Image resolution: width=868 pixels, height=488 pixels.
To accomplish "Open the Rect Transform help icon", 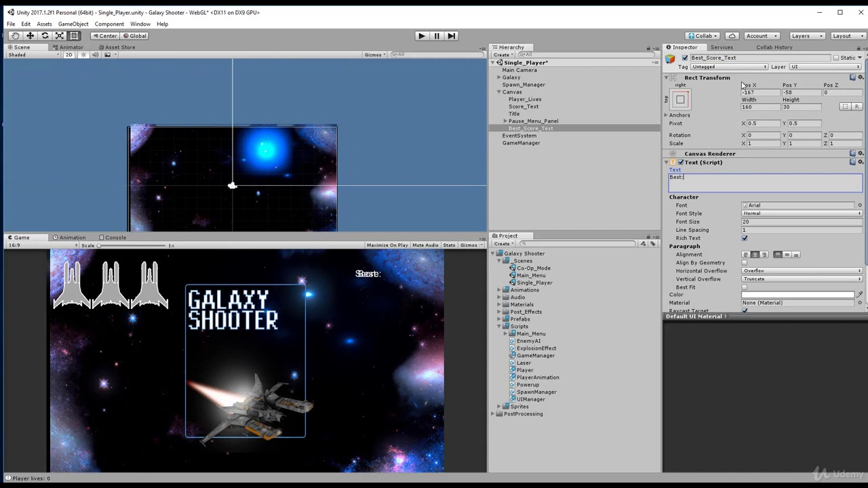I will (852, 77).
